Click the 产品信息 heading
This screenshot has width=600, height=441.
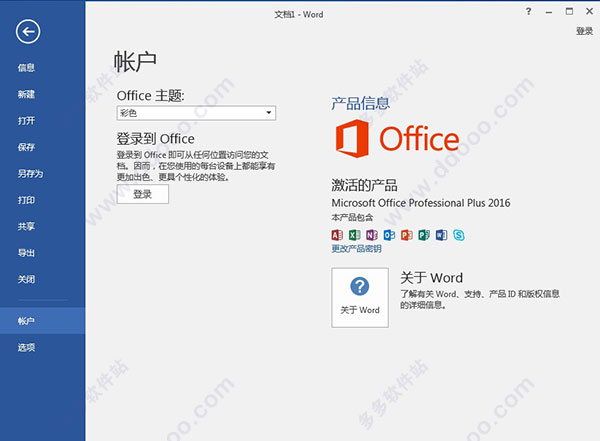pos(360,103)
